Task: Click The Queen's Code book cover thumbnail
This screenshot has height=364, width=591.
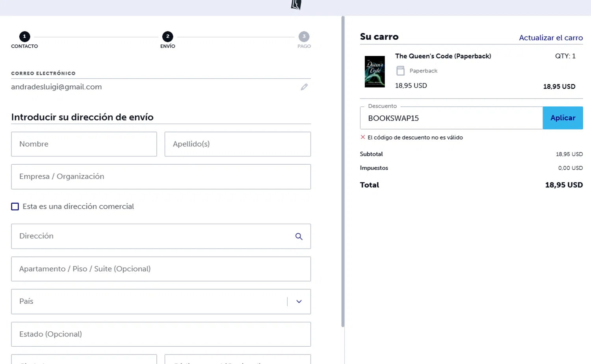Action: click(375, 72)
